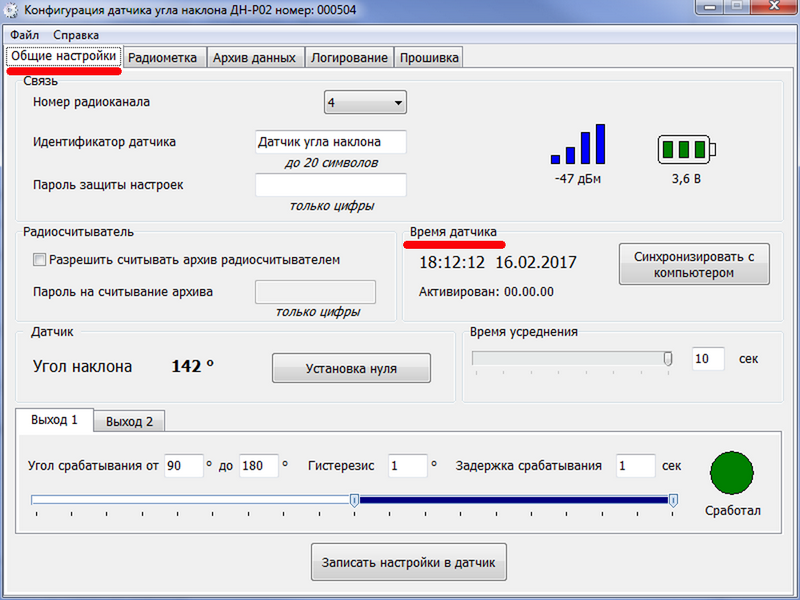
Task: Click the lower angle range slider handle
Action: point(355,500)
